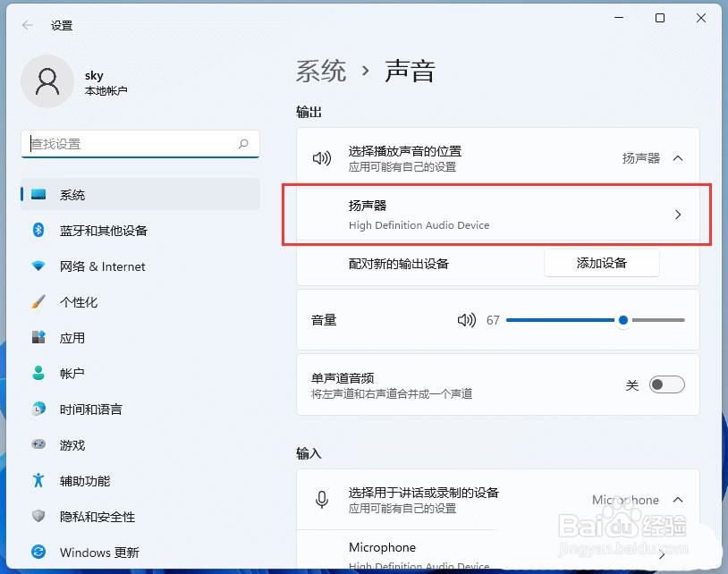Click the 应用 apps icon in sidebar
728x574 pixels.
pos(38,337)
